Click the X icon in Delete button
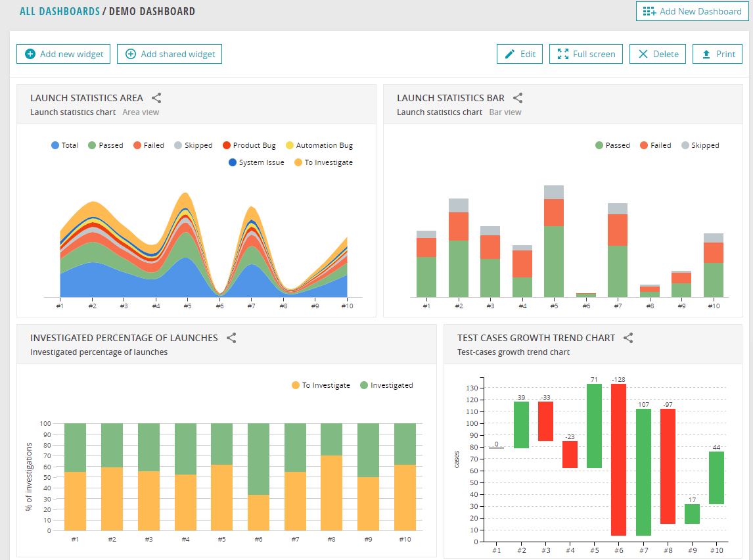The height and width of the screenshot is (560, 753). click(x=643, y=55)
